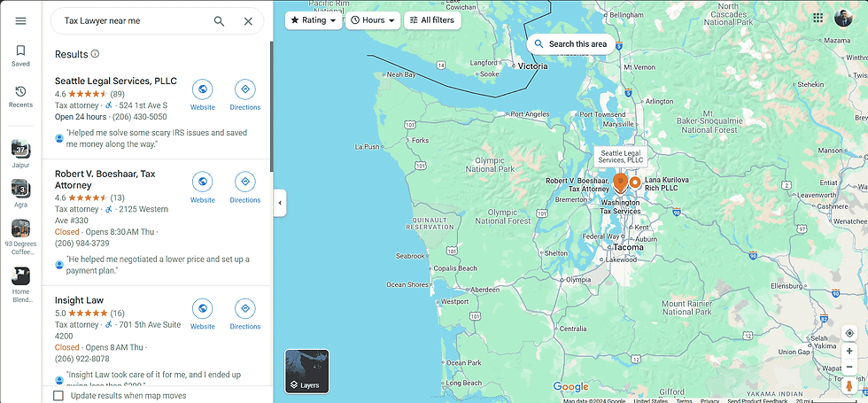Click the Aberdeen map label

click(484, 290)
